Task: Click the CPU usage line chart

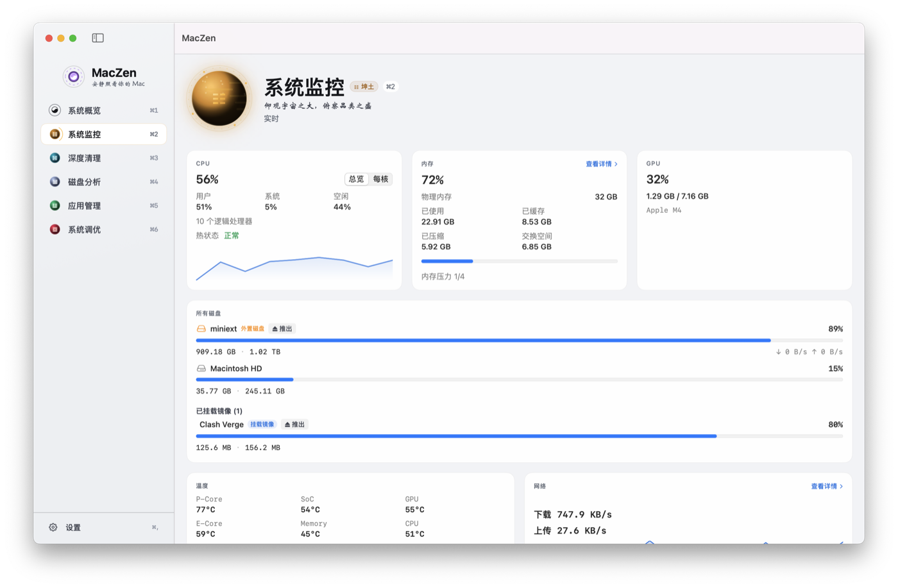Action: click(294, 269)
